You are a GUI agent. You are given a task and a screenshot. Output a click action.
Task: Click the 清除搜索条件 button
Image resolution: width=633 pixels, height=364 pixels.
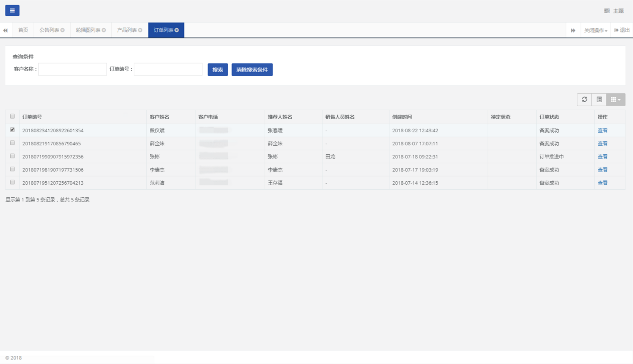[x=252, y=70]
